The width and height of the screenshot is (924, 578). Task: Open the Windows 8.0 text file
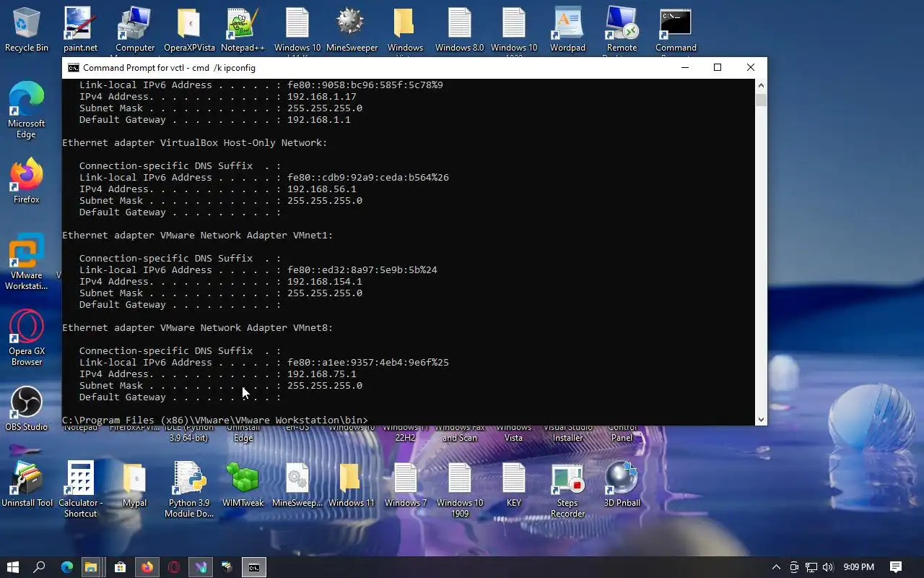pyautogui.click(x=459, y=29)
